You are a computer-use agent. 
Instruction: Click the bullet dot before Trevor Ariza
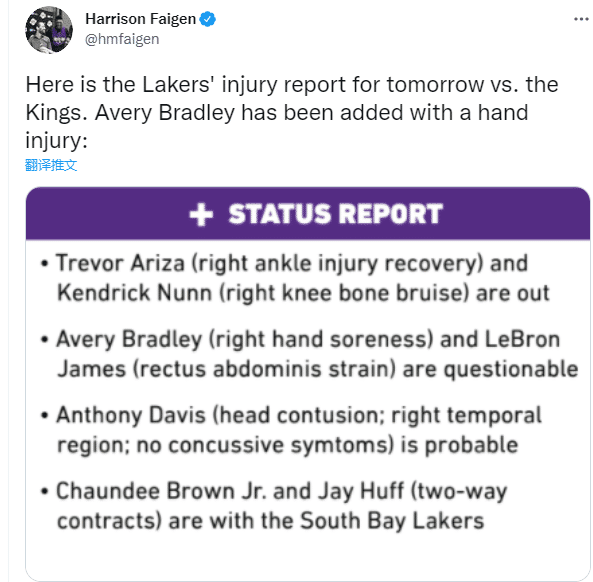pos(45,263)
